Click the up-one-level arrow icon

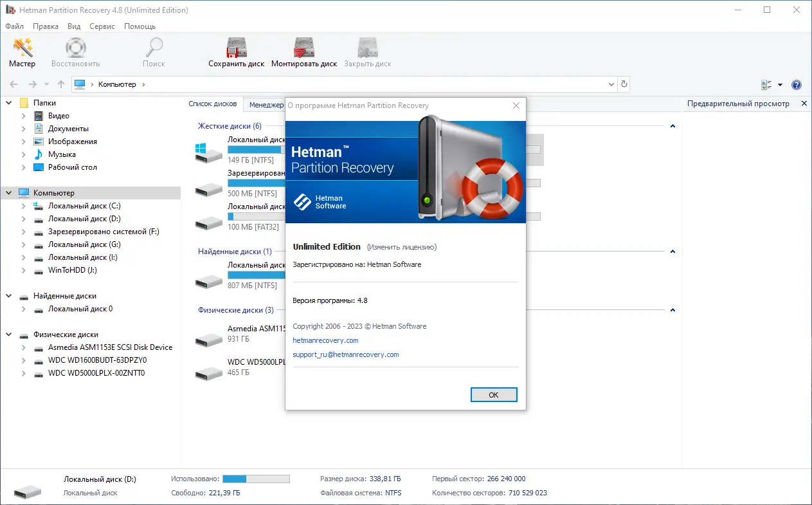click(60, 84)
